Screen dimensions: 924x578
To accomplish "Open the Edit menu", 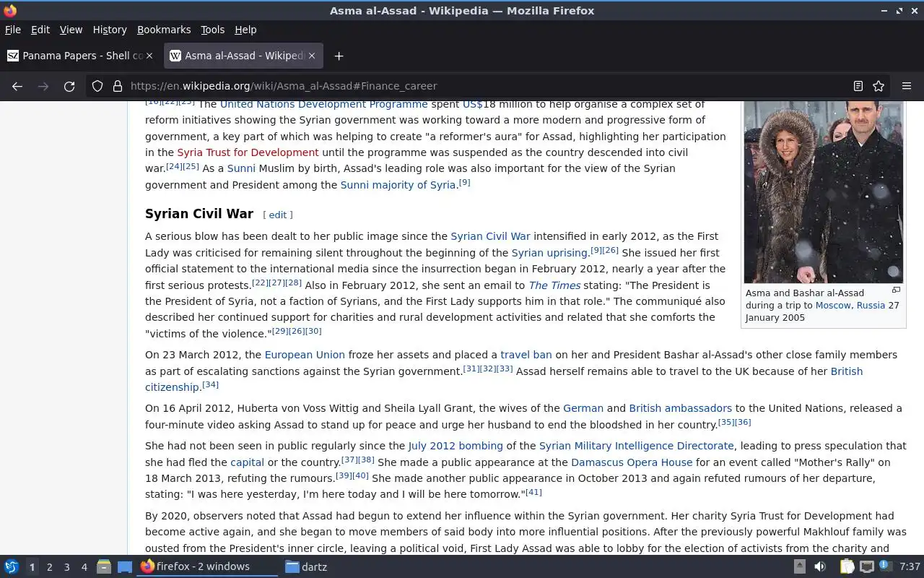I will pos(40,30).
